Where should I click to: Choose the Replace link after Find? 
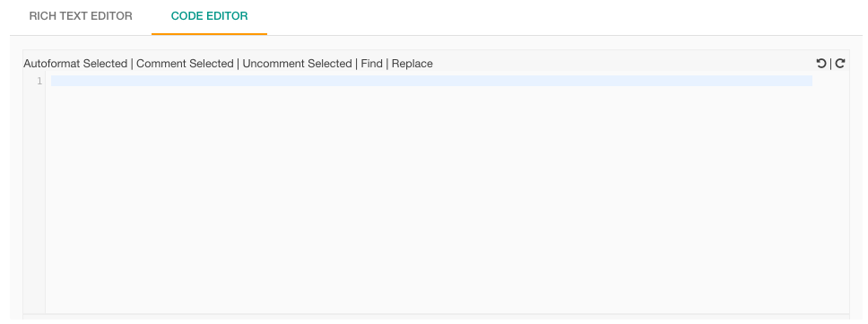point(412,64)
